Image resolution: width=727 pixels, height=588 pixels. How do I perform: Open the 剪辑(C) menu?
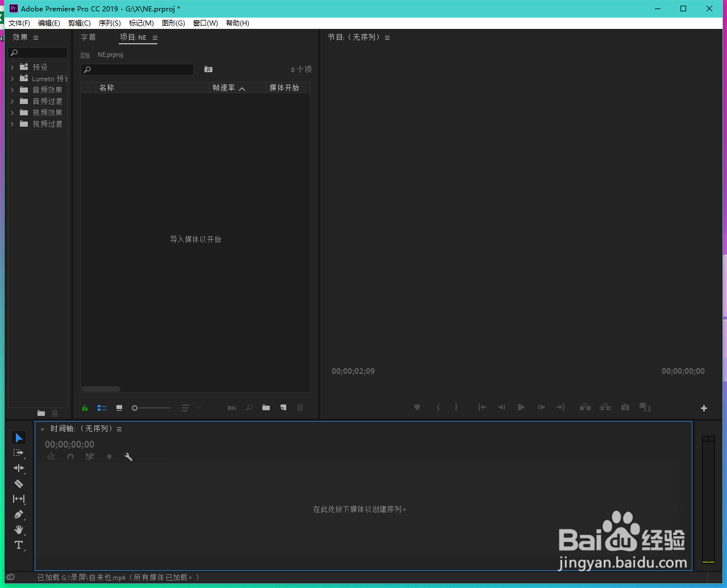[x=79, y=23]
